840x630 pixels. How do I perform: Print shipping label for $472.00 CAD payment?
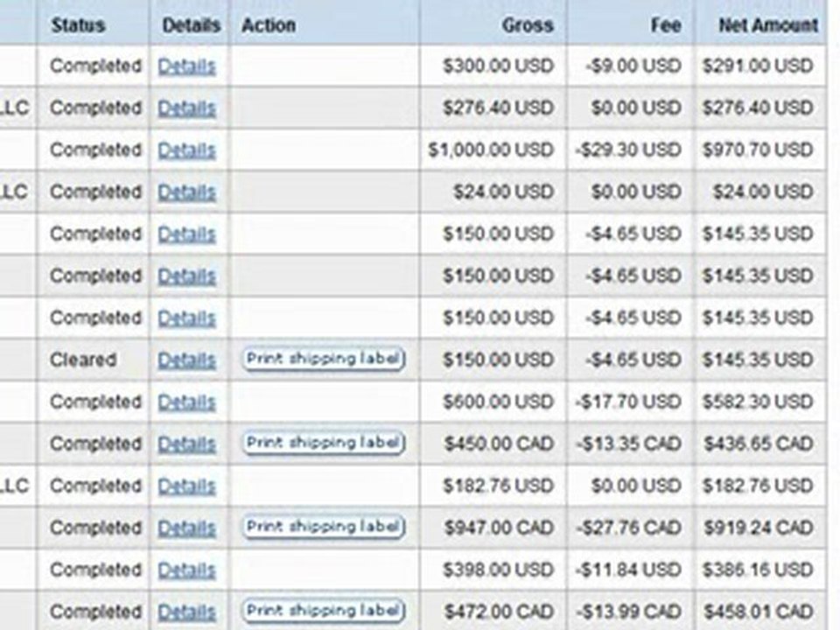click(x=324, y=610)
